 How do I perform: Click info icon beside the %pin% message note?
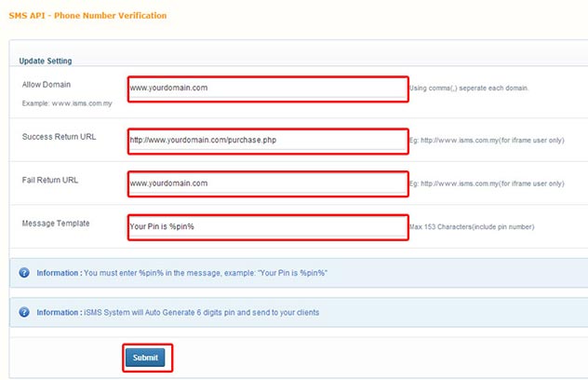pyautogui.click(x=25, y=272)
